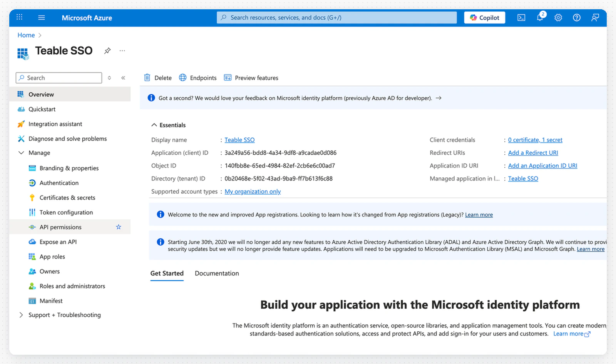Open the Help question mark icon
The width and height of the screenshot is (616, 364).
[577, 18]
